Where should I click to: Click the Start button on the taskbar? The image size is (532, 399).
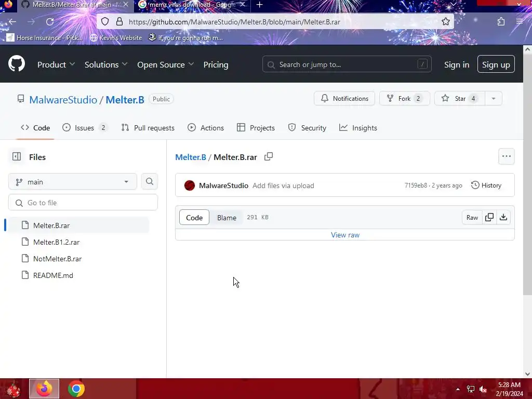pyautogui.click(x=14, y=389)
